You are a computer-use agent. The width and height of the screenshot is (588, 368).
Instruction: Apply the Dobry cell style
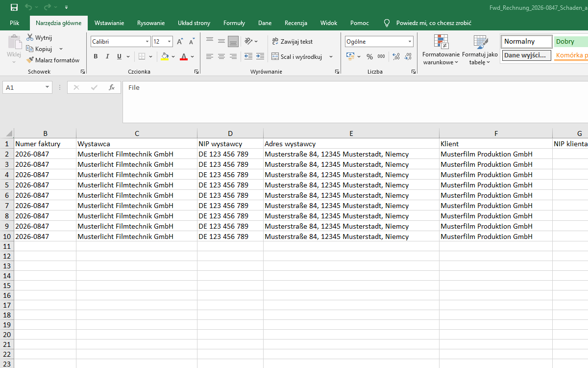571,42
